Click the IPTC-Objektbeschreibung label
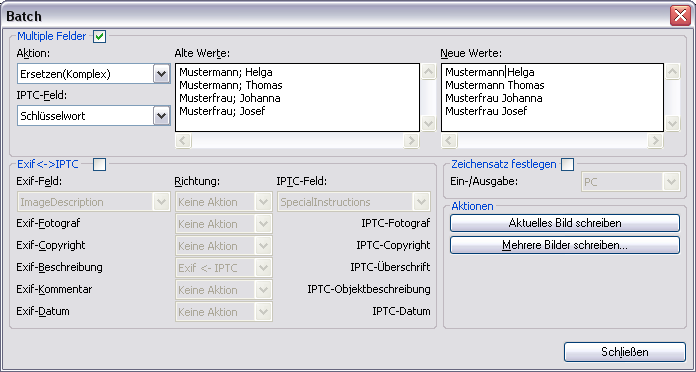The height and width of the screenshot is (372, 696). 369,289
